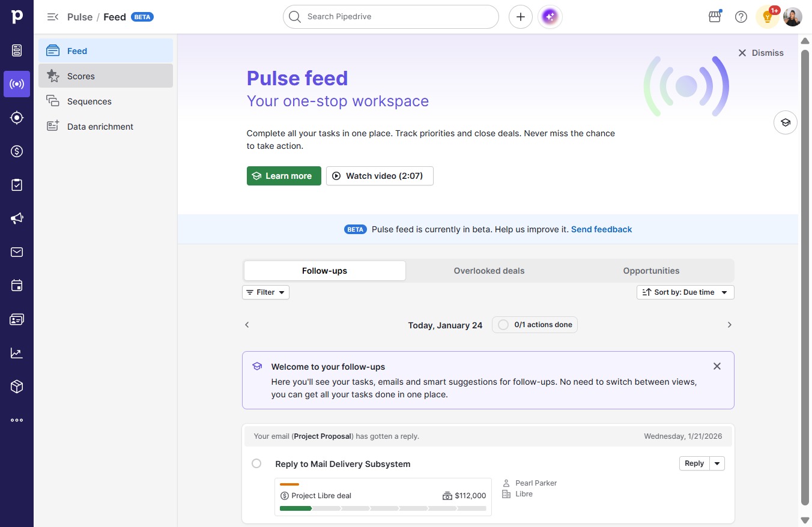Click the $112,000 deal value
The width and height of the screenshot is (812, 527).
tap(470, 496)
